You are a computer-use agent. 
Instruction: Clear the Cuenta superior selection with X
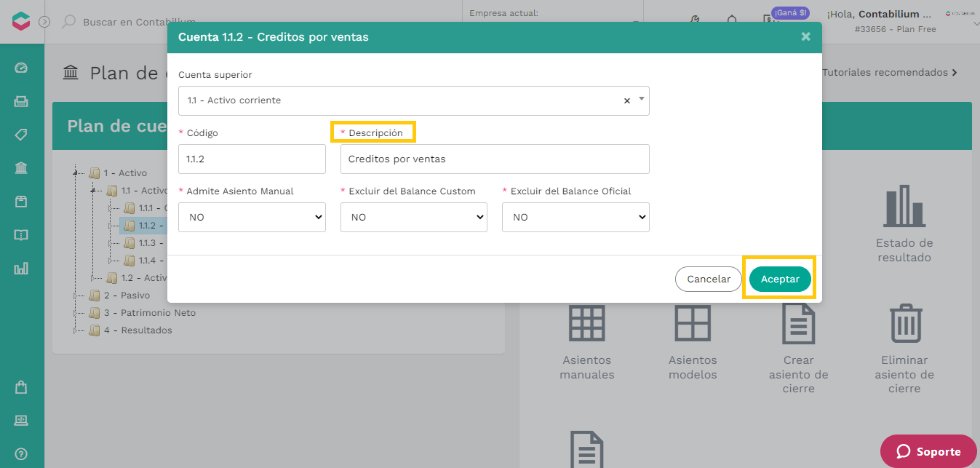coord(627,101)
